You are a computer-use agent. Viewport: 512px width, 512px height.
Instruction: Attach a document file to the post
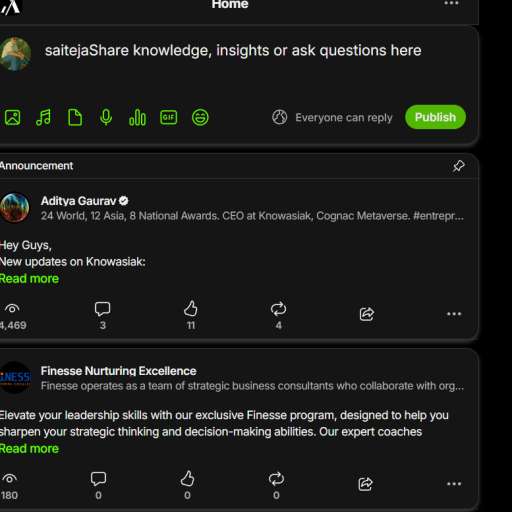coord(75,117)
